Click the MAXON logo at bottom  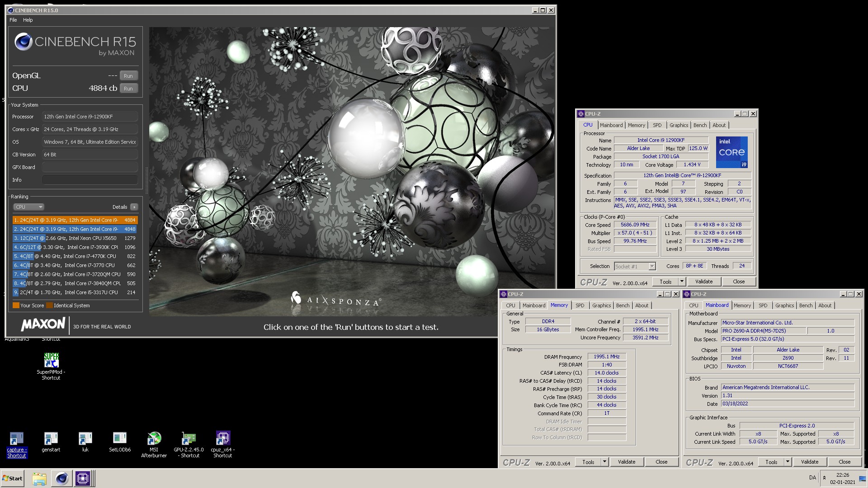click(43, 324)
